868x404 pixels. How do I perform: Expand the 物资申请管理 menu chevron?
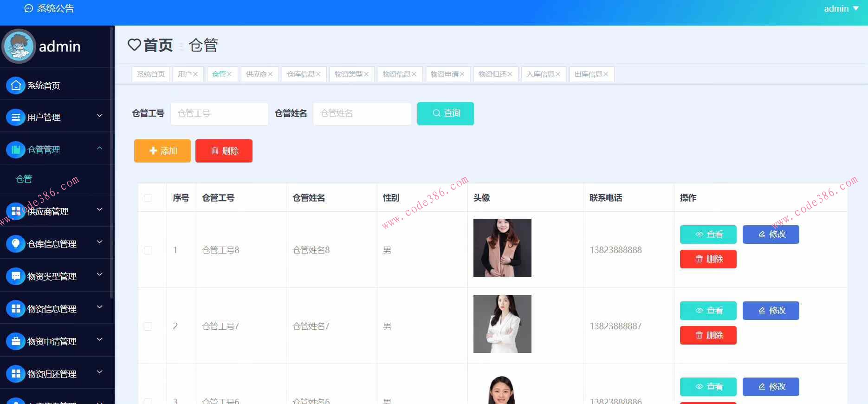(99, 339)
